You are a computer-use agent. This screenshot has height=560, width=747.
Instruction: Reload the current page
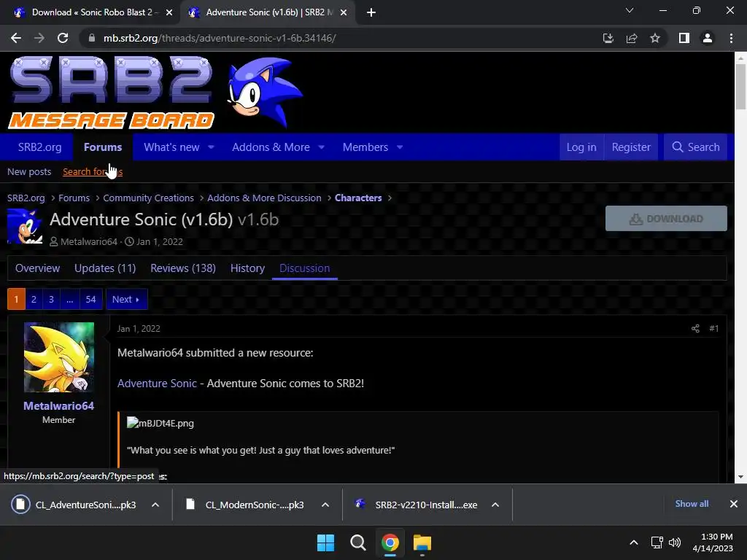click(x=63, y=38)
